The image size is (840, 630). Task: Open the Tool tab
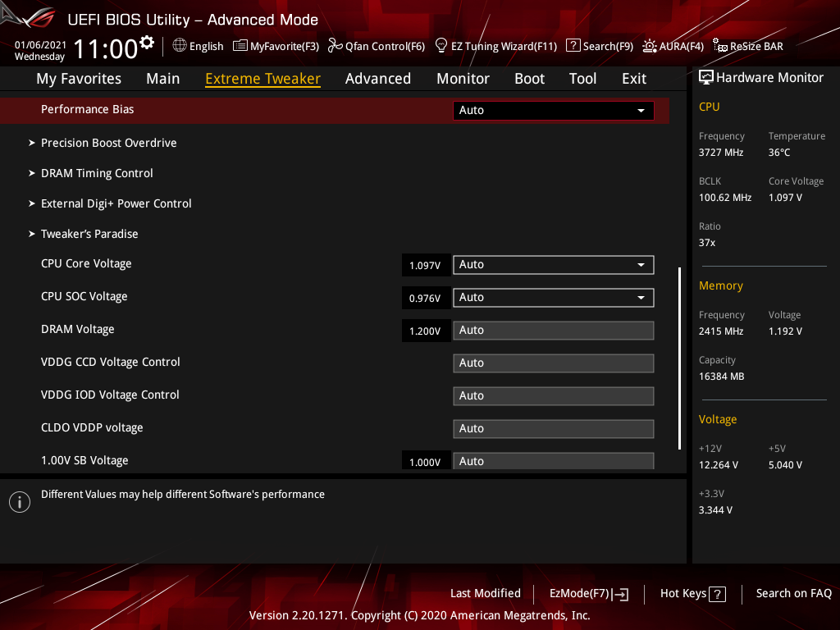583,79
